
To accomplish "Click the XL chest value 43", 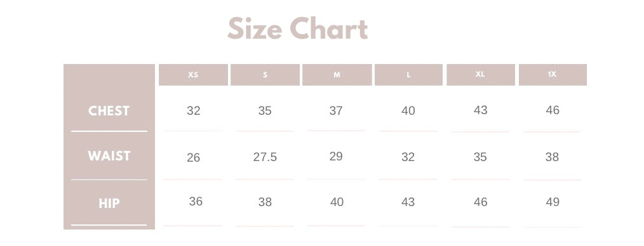I will click(481, 110).
